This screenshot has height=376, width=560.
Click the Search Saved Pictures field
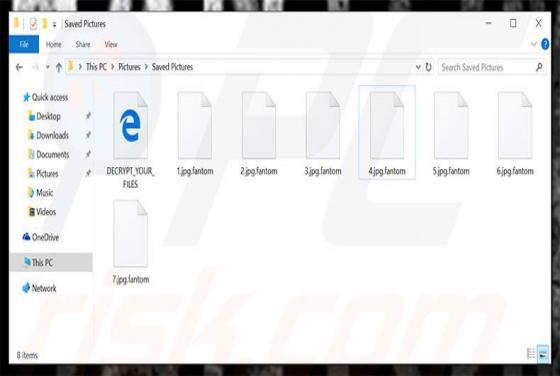(486, 67)
